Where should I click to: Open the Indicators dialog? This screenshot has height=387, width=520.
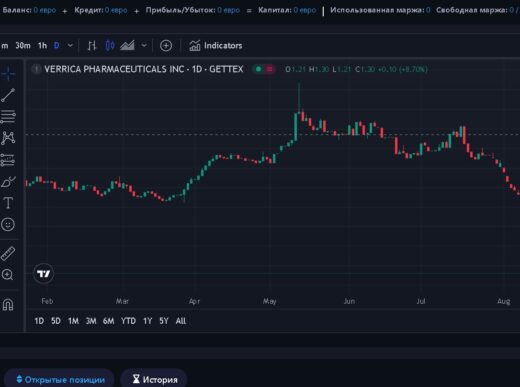pyautogui.click(x=216, y=46)
